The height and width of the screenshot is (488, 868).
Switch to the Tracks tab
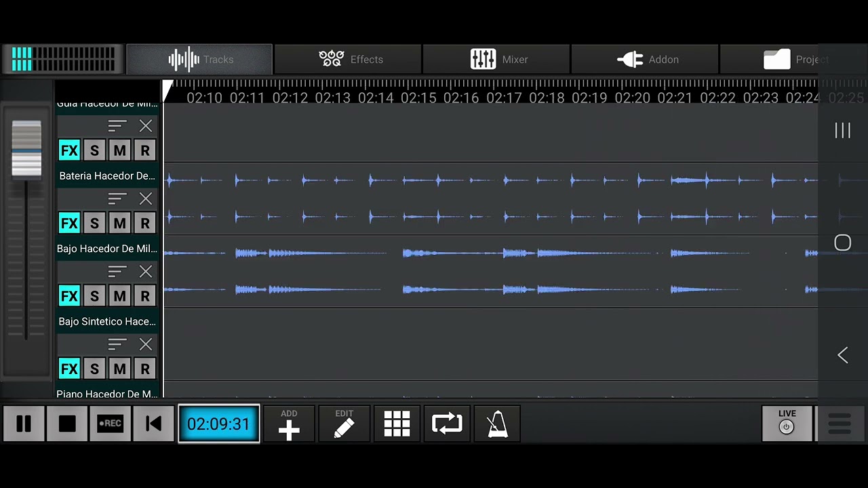(199, 60)
